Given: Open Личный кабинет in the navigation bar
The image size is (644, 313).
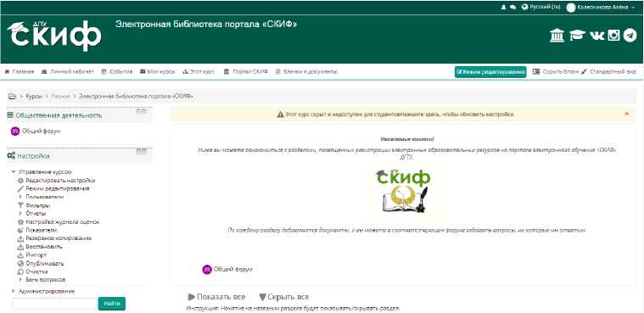Looking at the screenshot, I should tap(68, 71).
